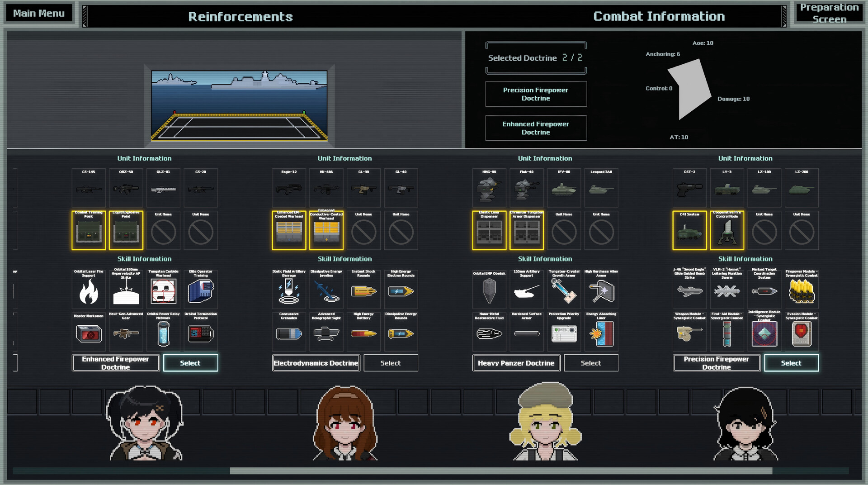Click the Orbital EMP Obelisk skill icon
Viewport: 868px width, 485px height.
coord(489,290)
